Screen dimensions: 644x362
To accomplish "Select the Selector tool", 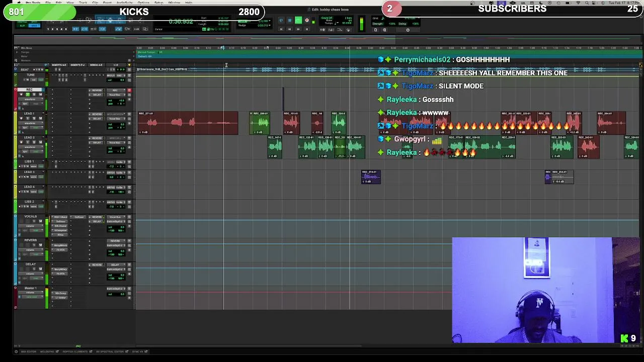I will coord(110,20).
